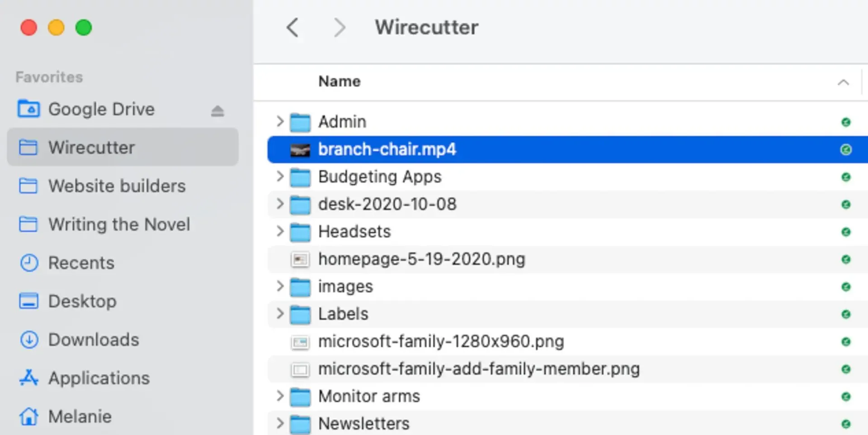Click the Applications sidebar icon
Viewport: 868px width, 435px height.
tap(29, 378)
